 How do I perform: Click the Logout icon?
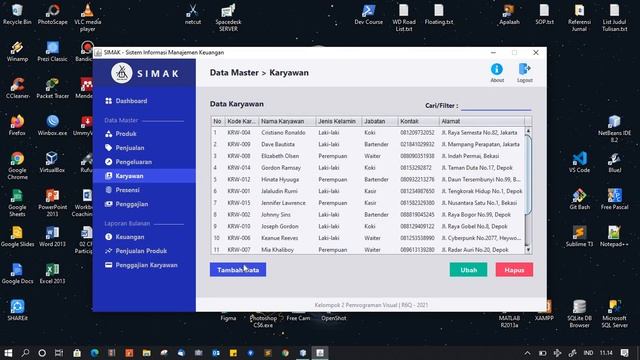pyautogui.click(x=524, y=73)
